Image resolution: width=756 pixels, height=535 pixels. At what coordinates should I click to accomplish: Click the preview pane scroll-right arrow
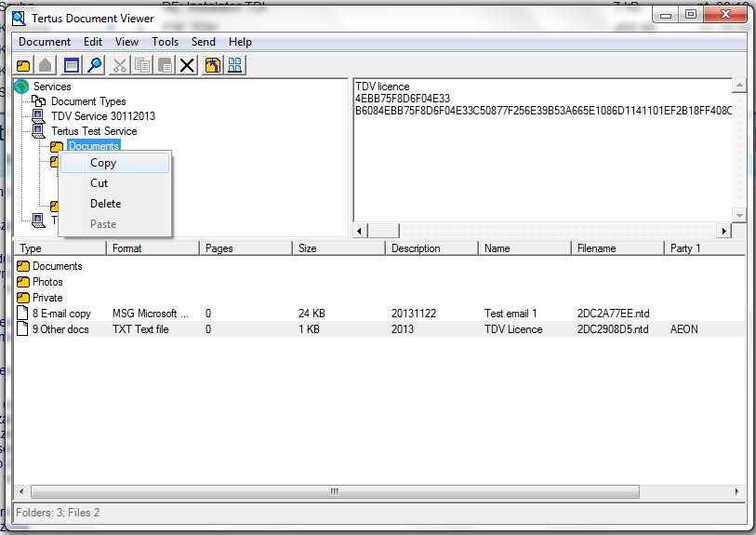[723, 231]
